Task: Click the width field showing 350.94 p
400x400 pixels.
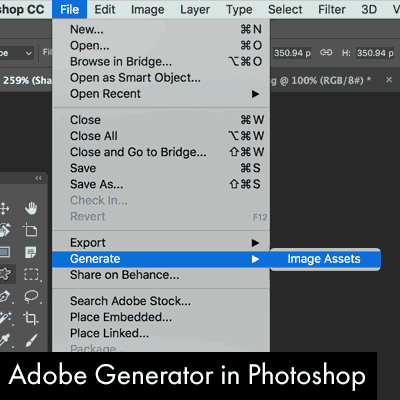Action: (292, 53)
